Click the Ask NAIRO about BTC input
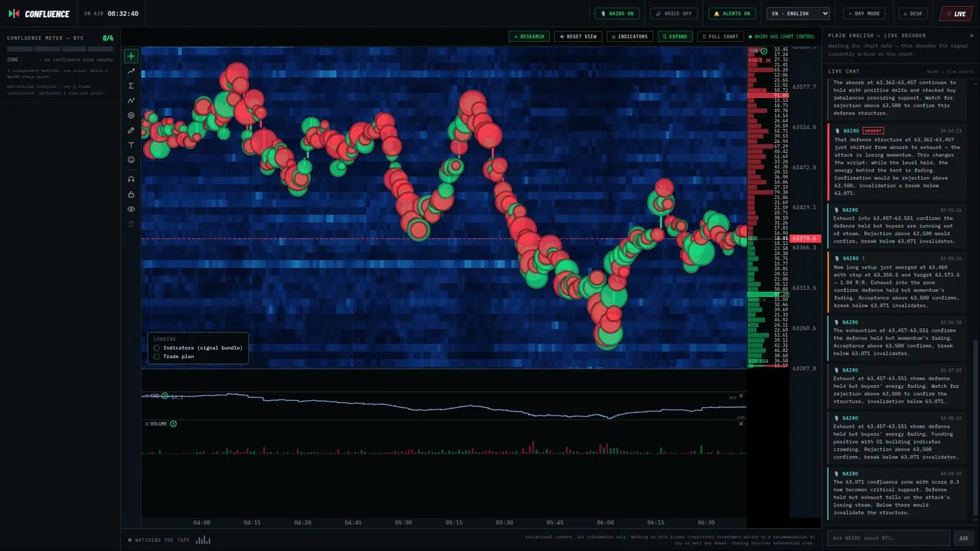This screenshot has height=551, width=980. point(888,538)
